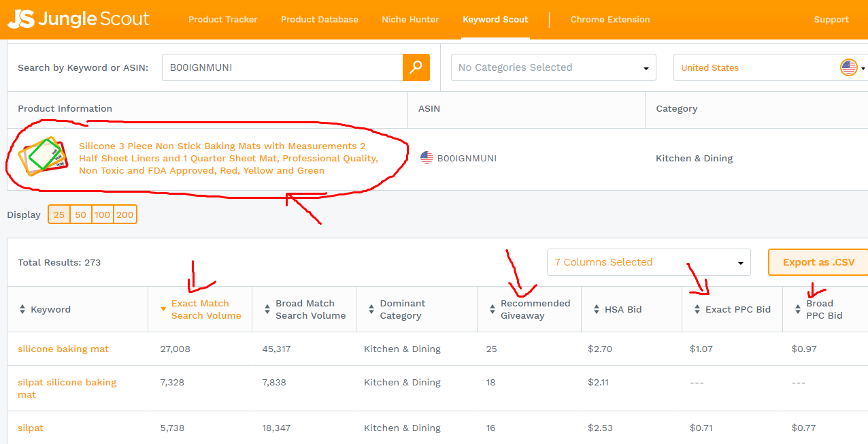Image resolution: width=868 pixels, height=444 pixels.
Task: Sort by the Exact PPC Bid arrows
Action: click(x=697, y=309)
